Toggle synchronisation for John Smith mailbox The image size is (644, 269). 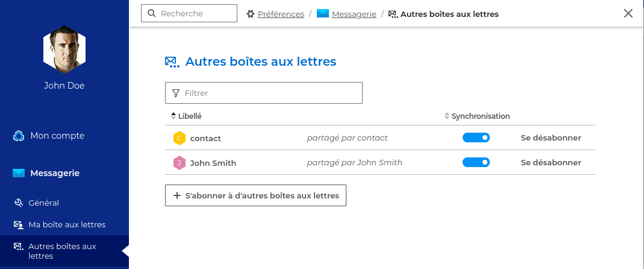tap(476, 163)
